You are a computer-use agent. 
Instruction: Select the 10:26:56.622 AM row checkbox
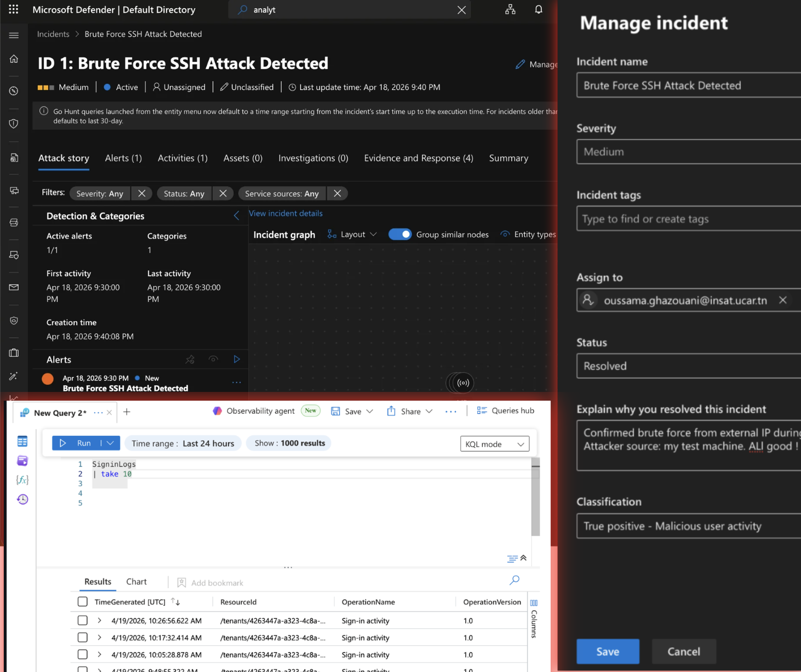tap(83, 620)
